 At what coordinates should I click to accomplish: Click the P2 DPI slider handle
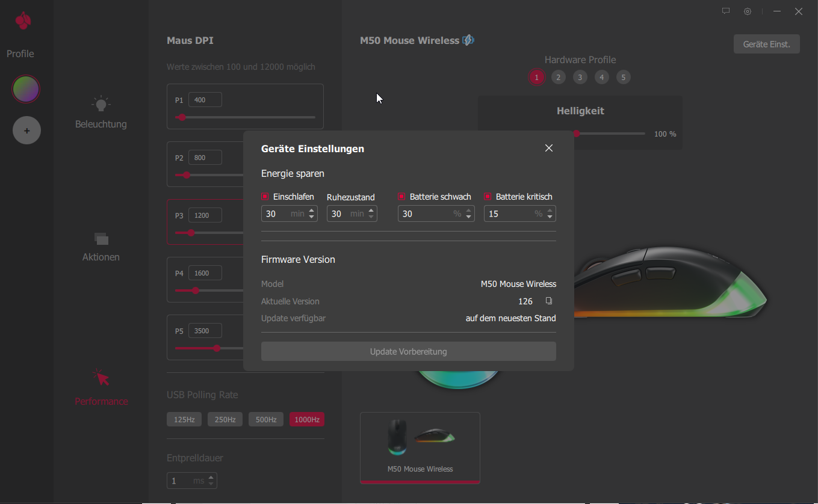187,175
